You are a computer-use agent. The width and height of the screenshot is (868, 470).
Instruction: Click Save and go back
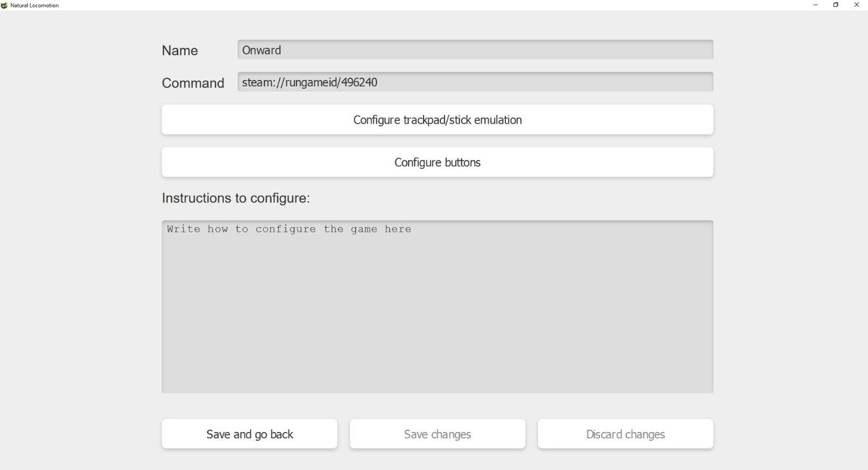249,434
